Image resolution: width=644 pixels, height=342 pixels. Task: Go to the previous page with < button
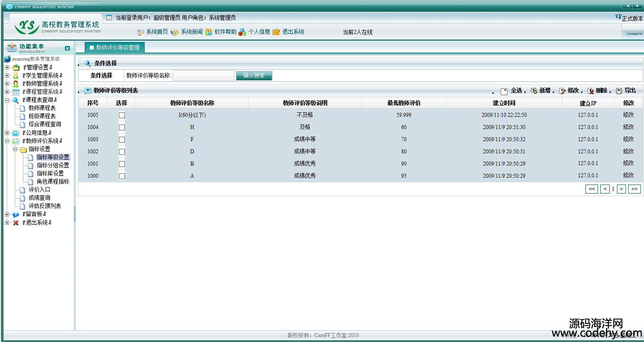point(605,189)
